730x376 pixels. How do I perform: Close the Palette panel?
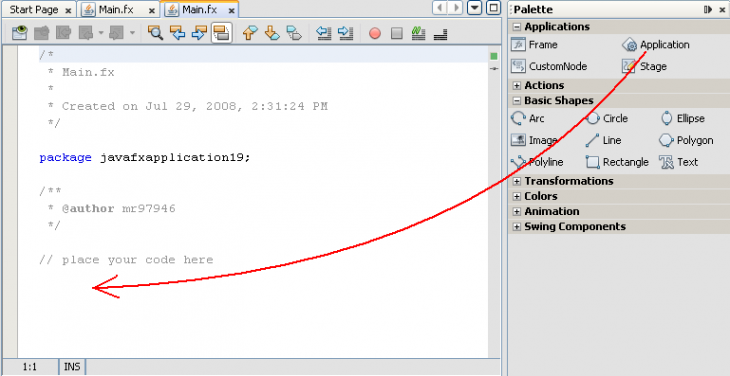click(722, 10)
